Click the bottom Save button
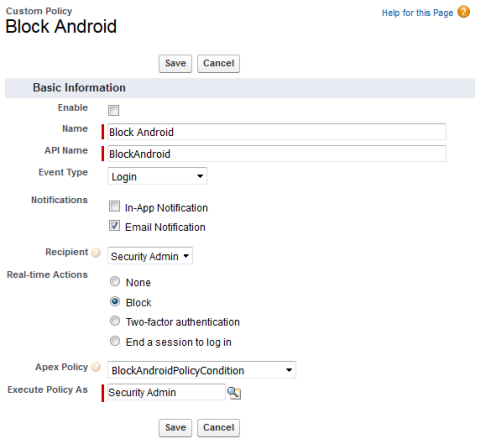Screen dimensions: 480x442 pyautogui.click(x=175, y=428)
